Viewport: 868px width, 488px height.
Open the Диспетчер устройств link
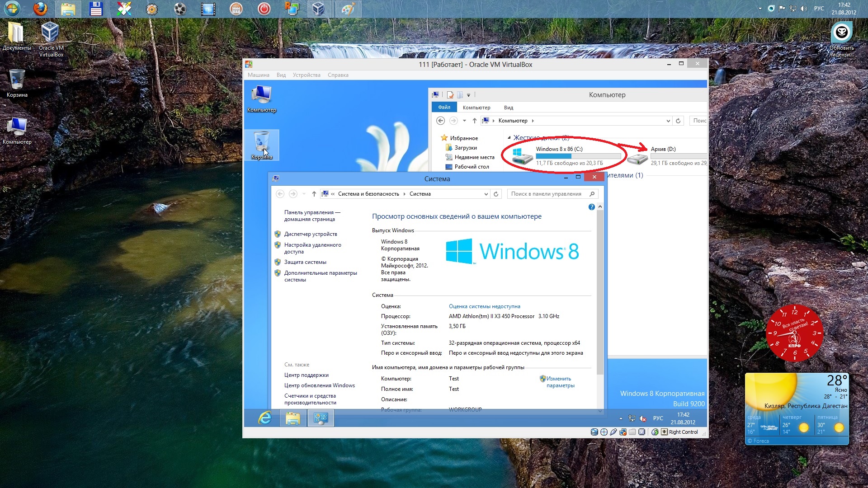point(311,234)
